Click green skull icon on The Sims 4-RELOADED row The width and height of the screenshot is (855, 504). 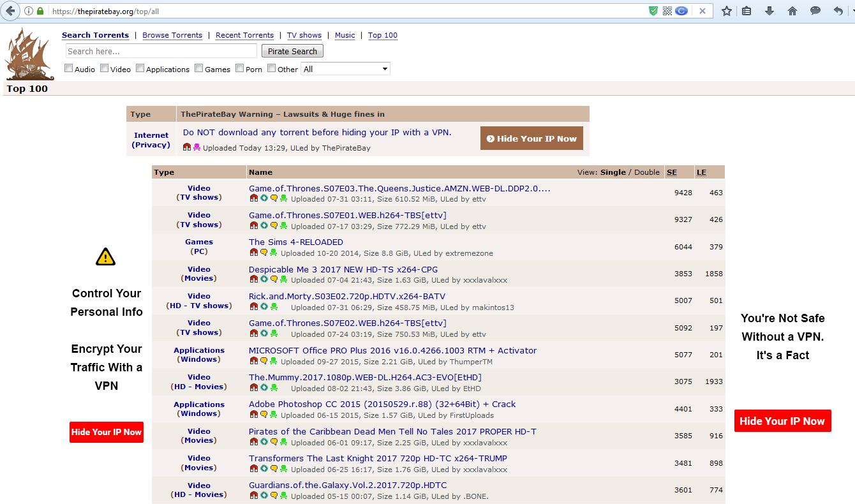tap(273, 253)
